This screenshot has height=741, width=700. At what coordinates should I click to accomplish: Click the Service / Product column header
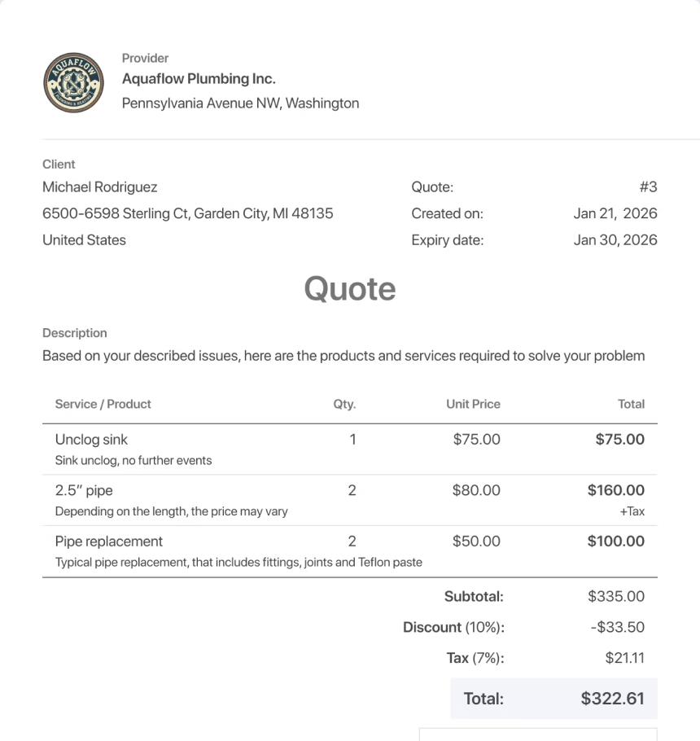click(103, 404)
